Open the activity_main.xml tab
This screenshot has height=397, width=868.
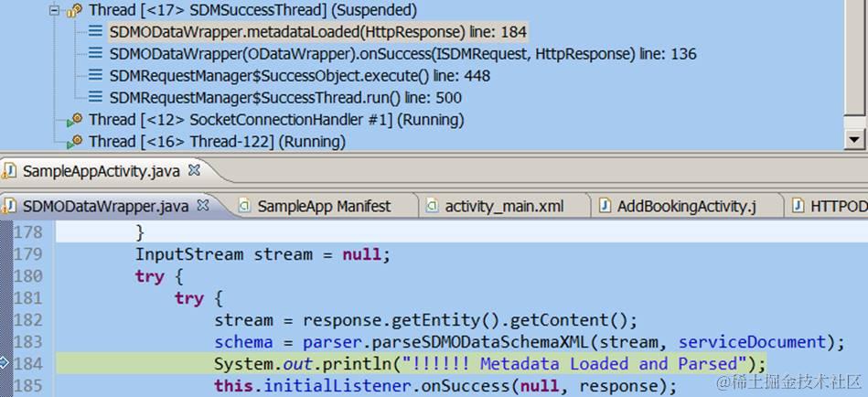point(504,207)
